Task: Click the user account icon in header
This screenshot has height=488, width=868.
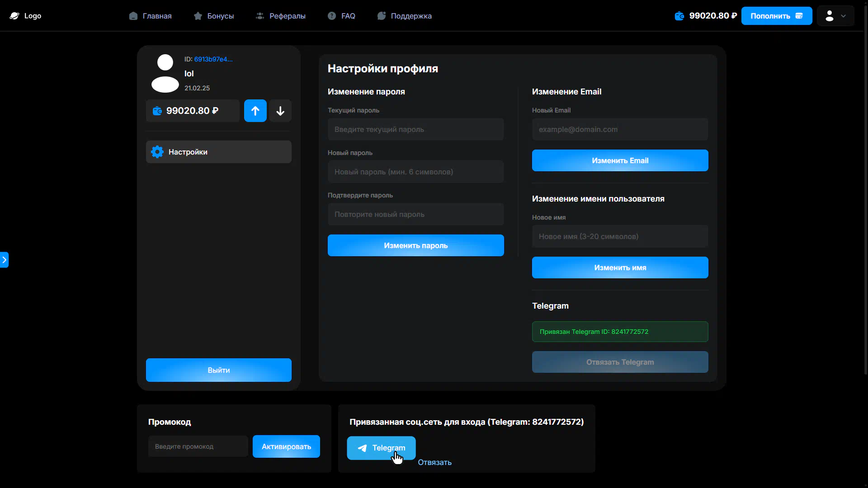Action: point(829,16)
